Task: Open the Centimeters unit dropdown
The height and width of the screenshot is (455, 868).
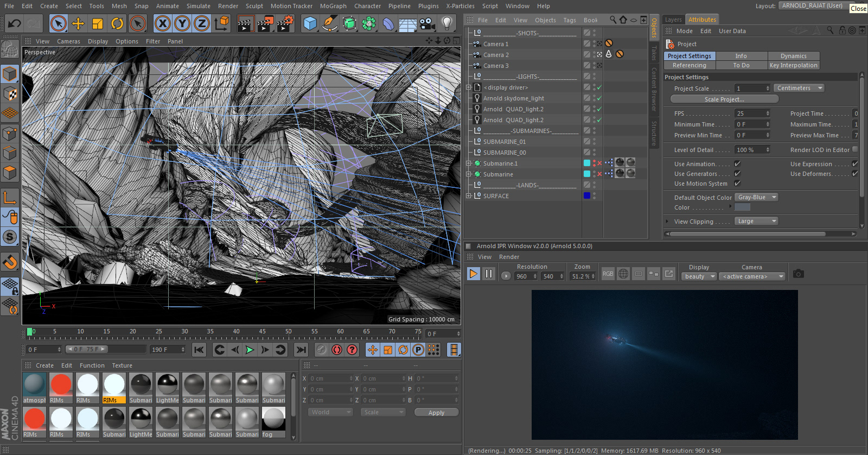Action: click(x=799, y=88)
